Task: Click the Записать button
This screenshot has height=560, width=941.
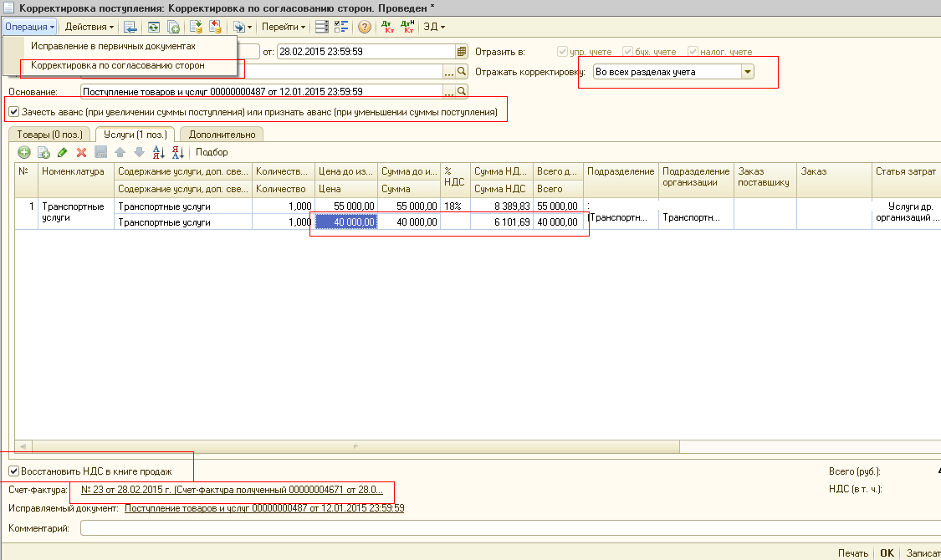Action: tap(923, 552)
